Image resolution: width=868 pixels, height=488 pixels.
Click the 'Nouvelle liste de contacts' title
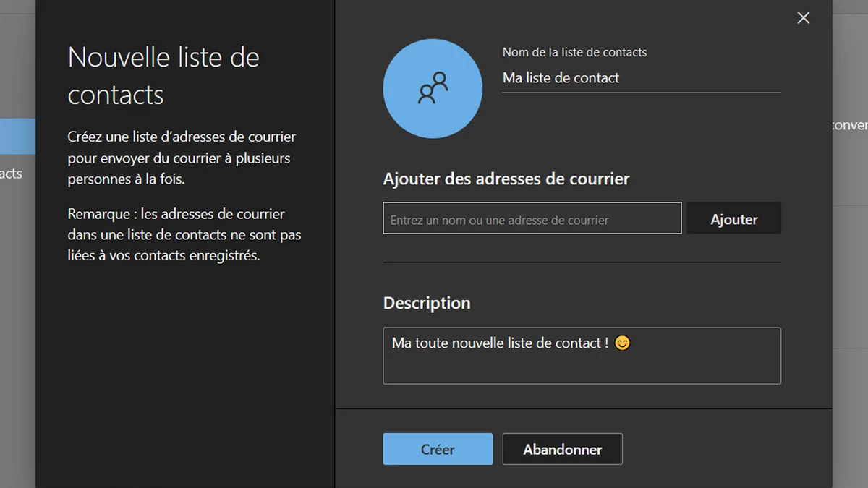point(163,75)
